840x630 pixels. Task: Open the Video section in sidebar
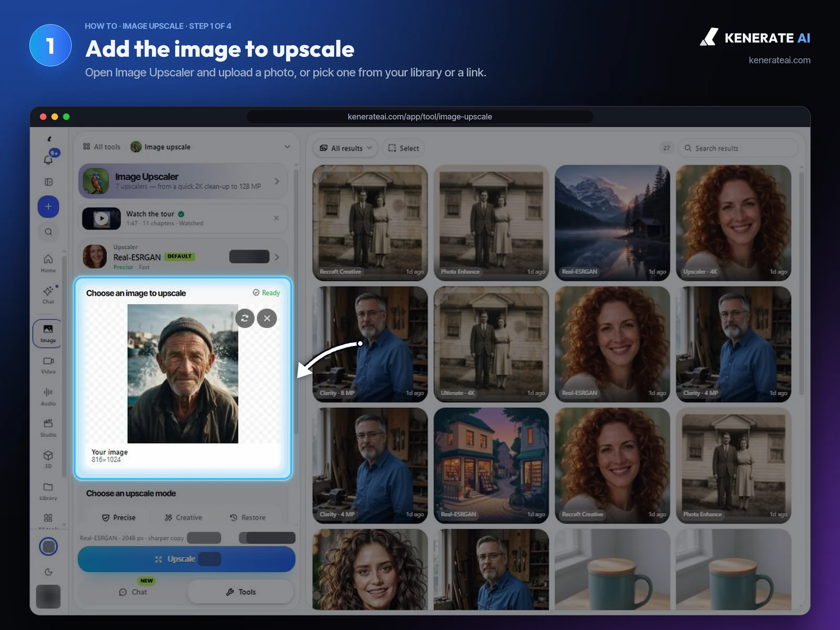tap(48, 365)
